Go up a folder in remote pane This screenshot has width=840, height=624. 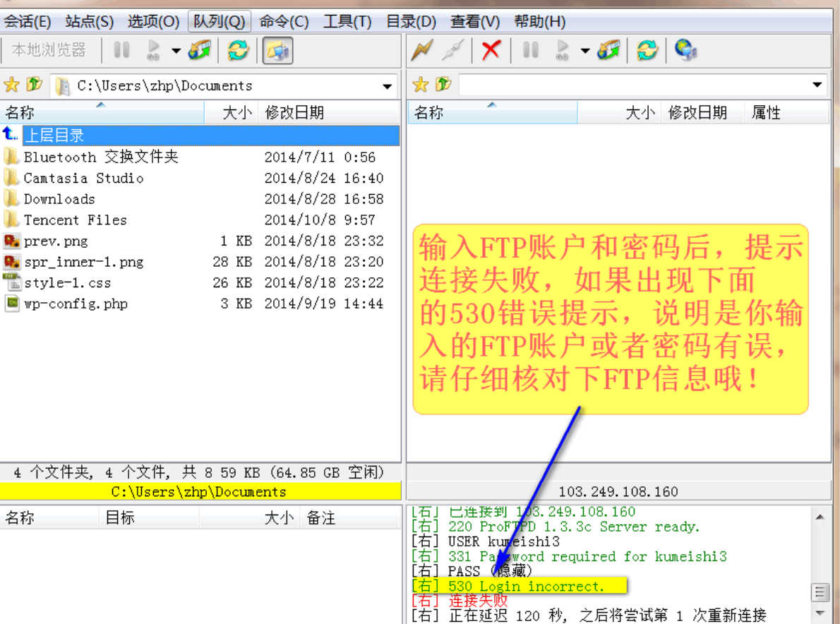tap(443, 85)
